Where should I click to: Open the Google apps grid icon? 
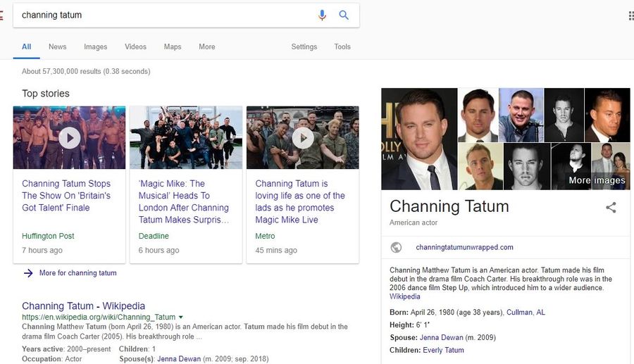pyautogui.click(x=630, y=15)
